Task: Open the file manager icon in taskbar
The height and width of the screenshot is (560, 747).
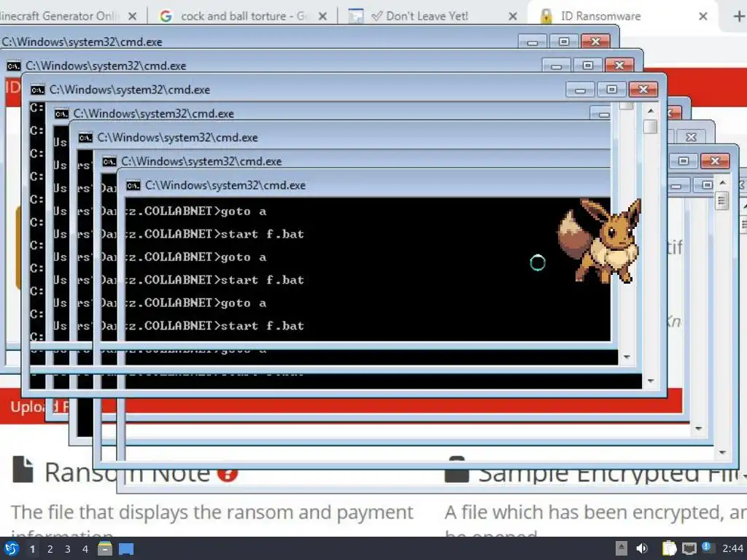Action: pos(105,549)
